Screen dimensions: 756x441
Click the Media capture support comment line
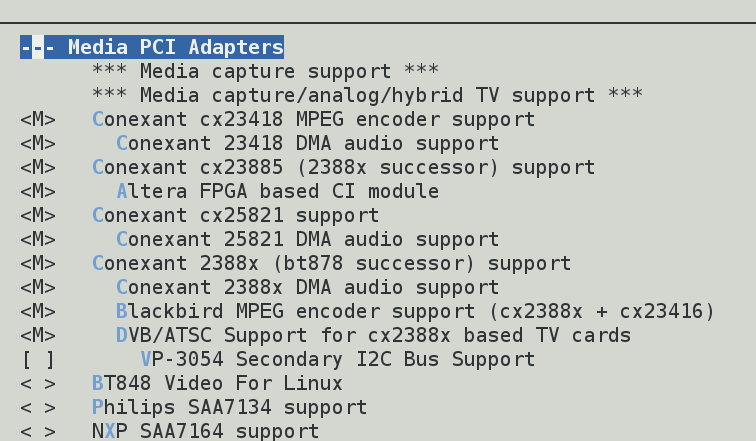(x=265, y=71)
